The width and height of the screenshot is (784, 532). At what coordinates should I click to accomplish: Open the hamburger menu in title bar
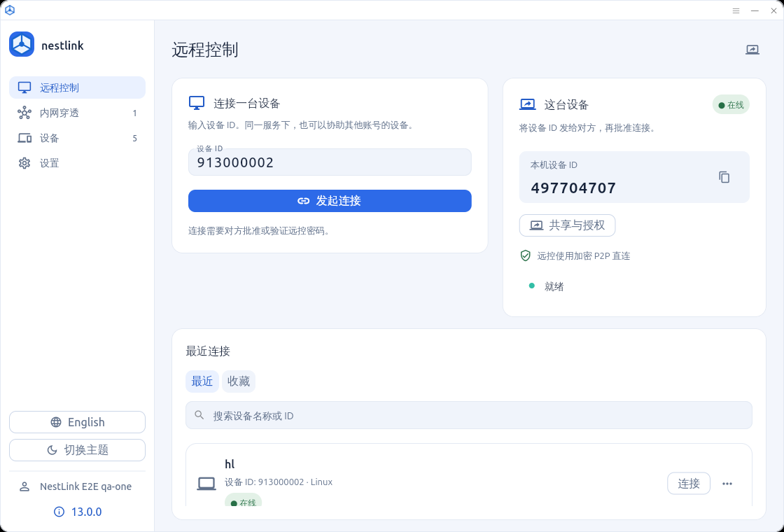point(736,10)
